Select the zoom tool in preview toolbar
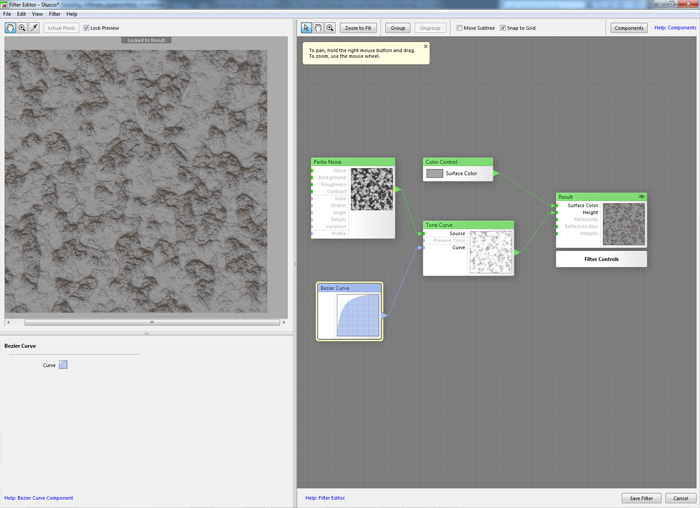Viewport: 700px width, 508px height. (x=22, y=28)
